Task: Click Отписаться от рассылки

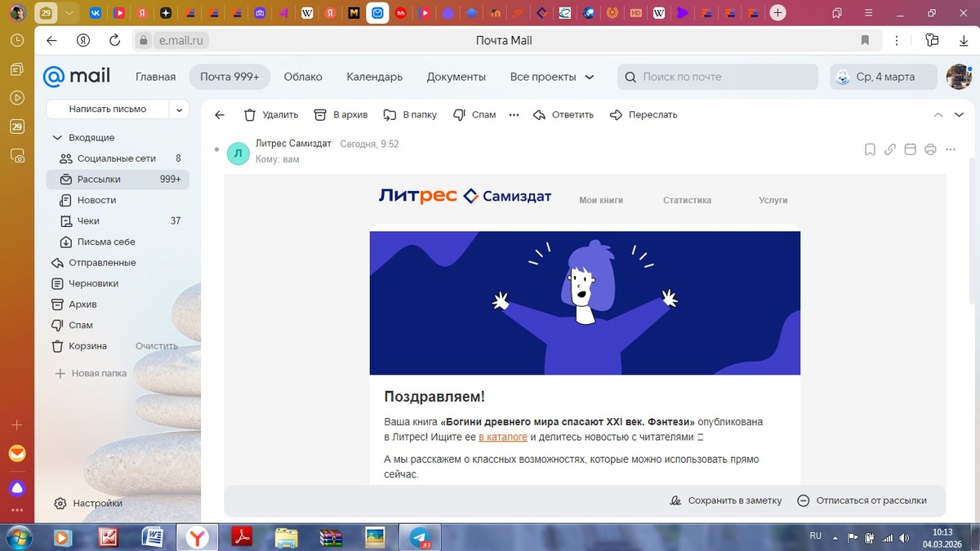Action: click(862, 500)
